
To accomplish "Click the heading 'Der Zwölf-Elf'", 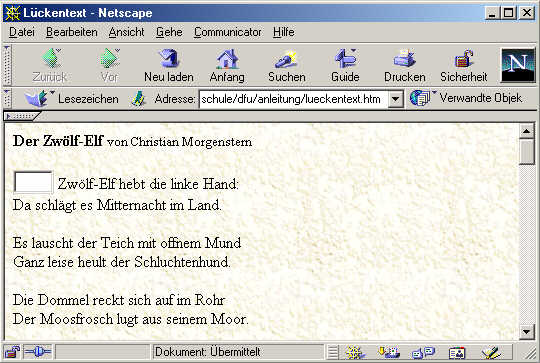I will pyautogui.click(x=58, y=141).
